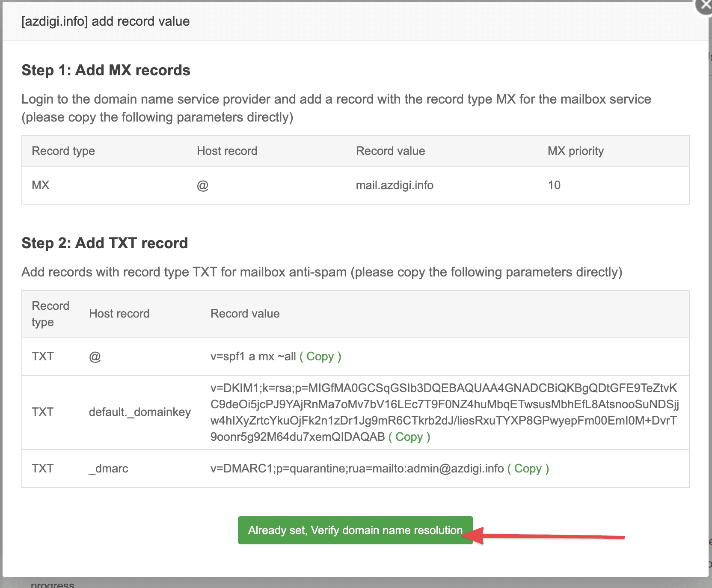712x588 pixels.
Task: Close the add record value dialog
Action: coord(705,5)
